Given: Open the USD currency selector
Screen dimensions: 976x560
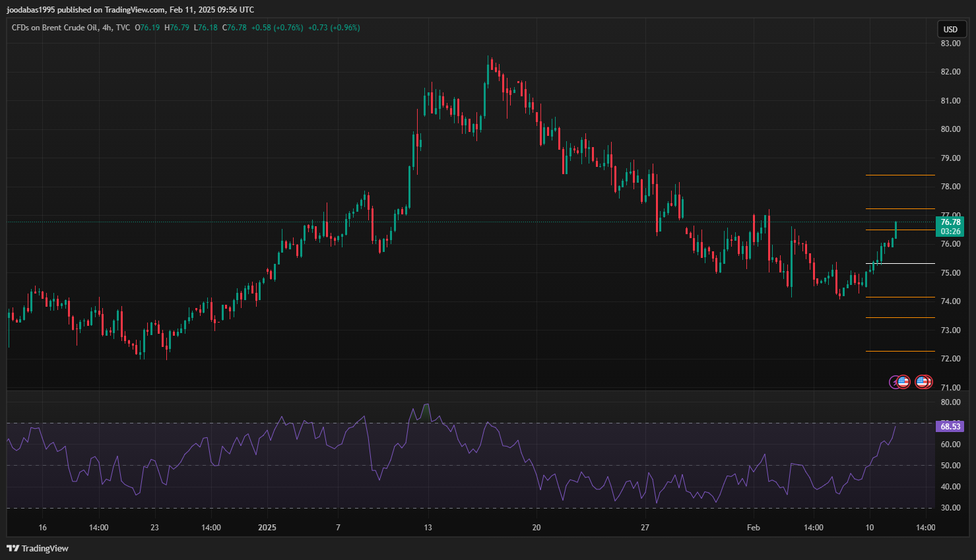Looking at the screenshot, I should (x=950, y=29).
